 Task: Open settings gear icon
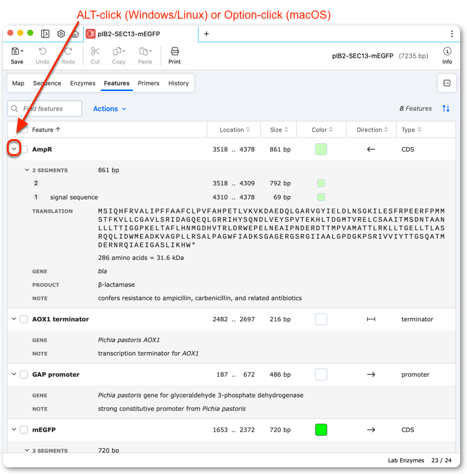coord(61,34)
